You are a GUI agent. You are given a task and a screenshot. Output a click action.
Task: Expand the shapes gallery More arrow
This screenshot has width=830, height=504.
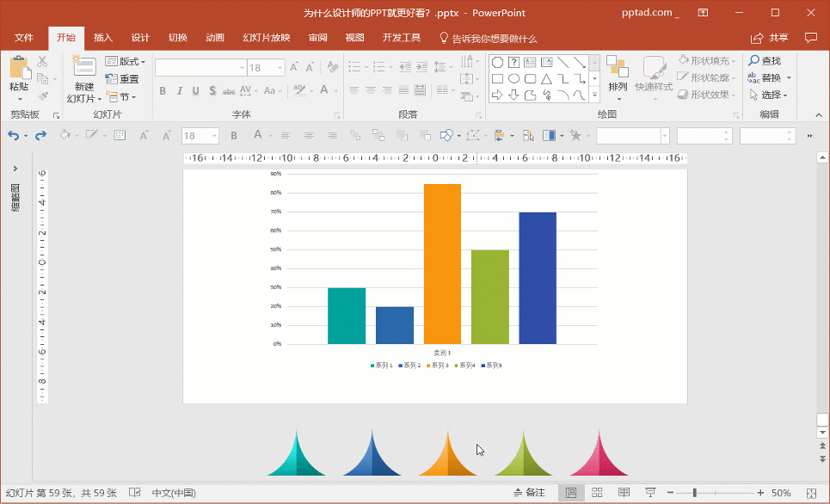point(593,95)
